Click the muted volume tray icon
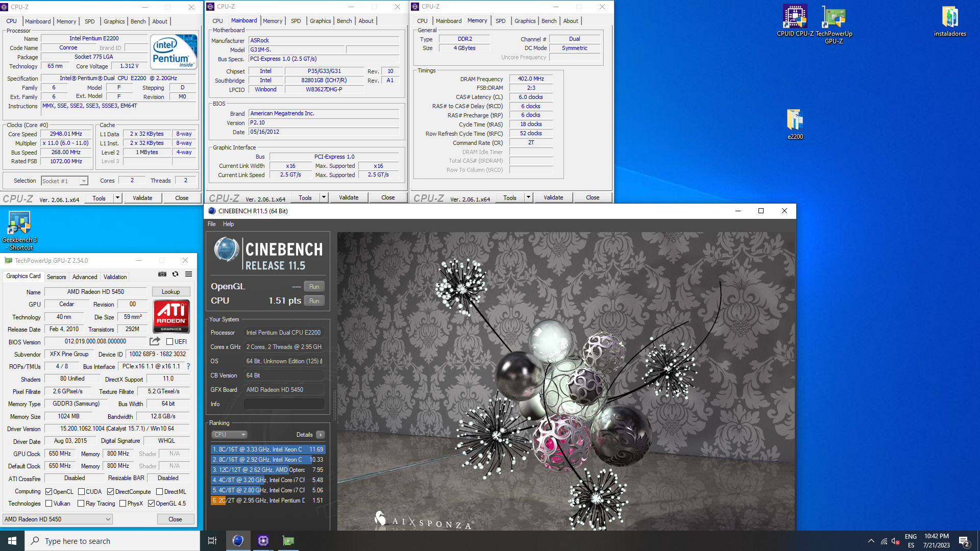The image size is (980, 551). click(895, 541)
